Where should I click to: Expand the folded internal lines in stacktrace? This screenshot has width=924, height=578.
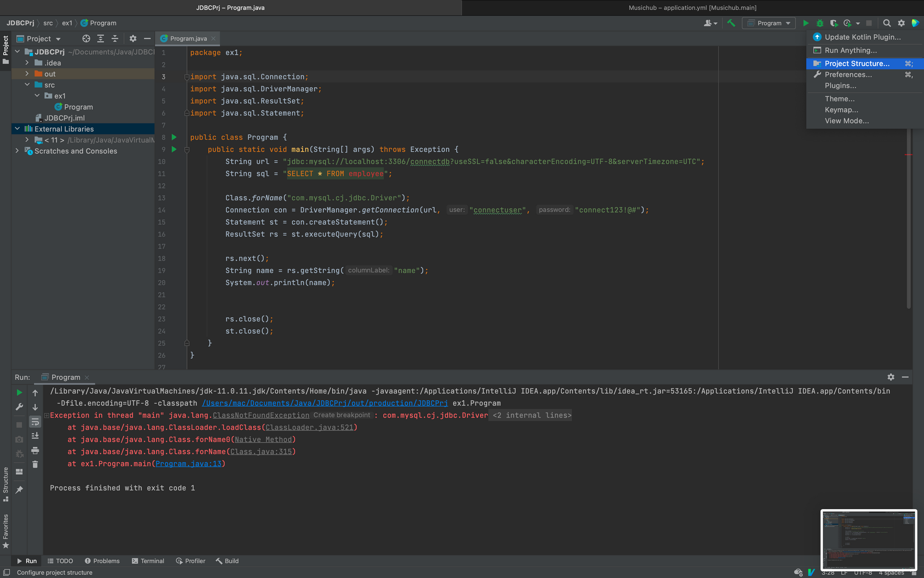pos(532,415)
